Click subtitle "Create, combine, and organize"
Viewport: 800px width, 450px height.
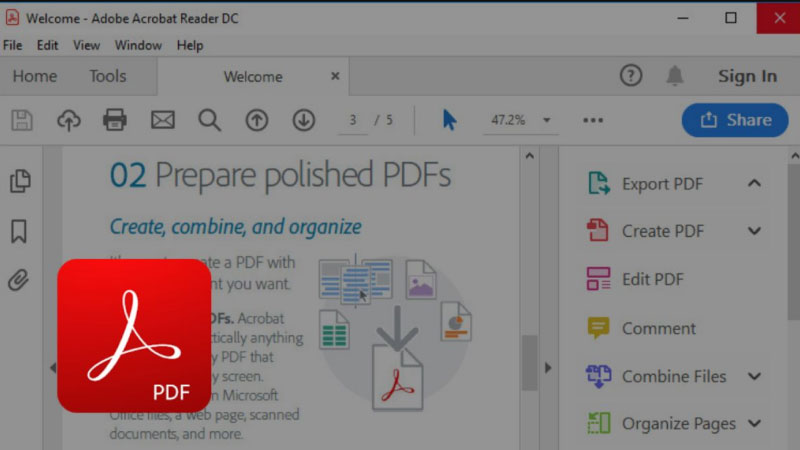(236, 227)
